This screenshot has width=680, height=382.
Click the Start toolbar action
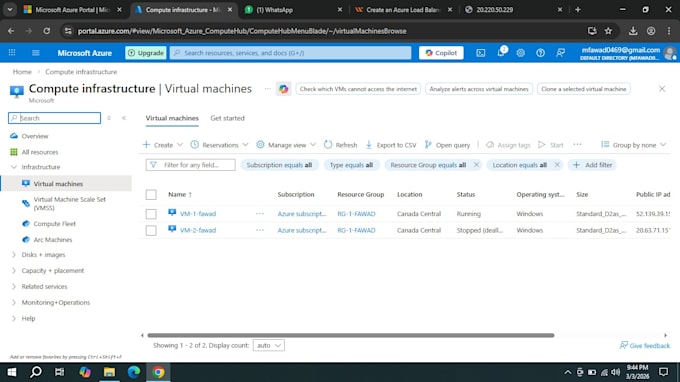(551, 145)
